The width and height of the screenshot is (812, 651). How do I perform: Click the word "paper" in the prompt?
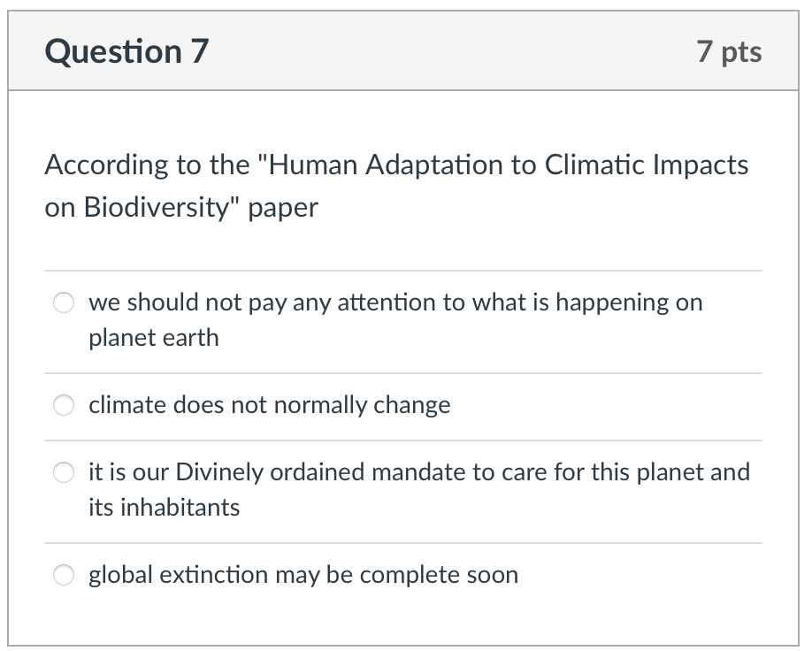pyautogui.click(x=283, y=207)
